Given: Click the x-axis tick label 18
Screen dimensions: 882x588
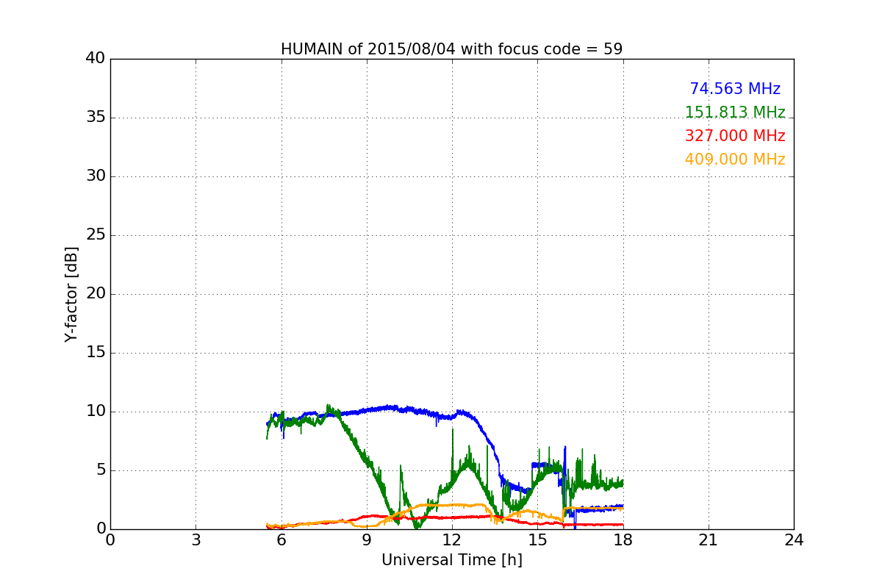Looking at the screenshot, I should point(623,539).
